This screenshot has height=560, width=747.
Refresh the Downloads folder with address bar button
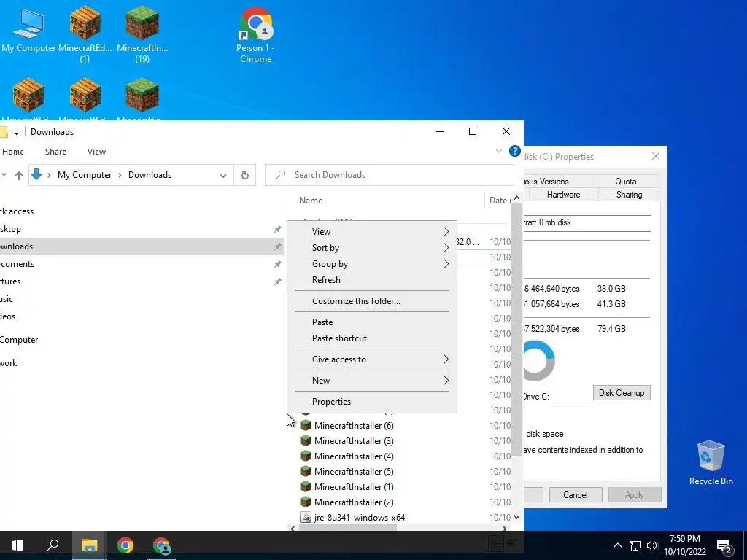245,175
